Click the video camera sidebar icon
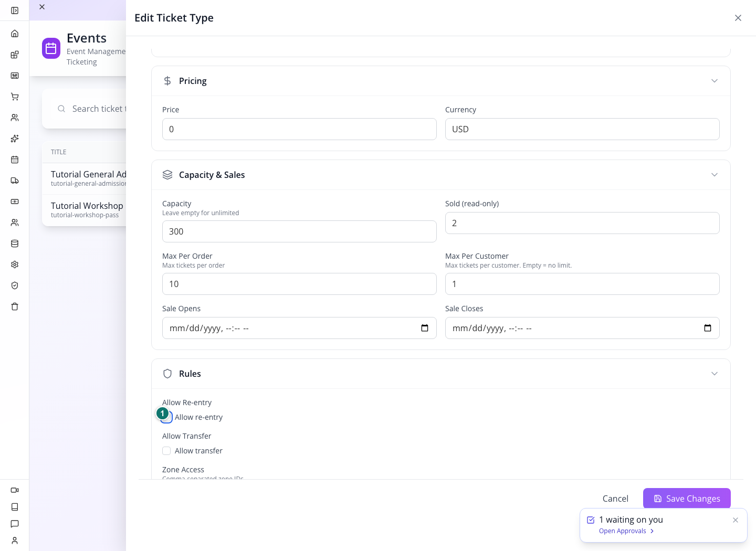The height and width of the screenshot is (551, 756). click(15, 490)
